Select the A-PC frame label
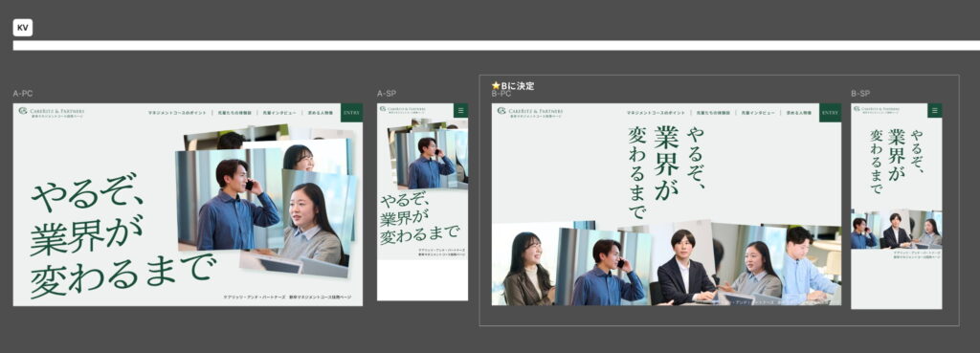The height and width of the screenshot is (353, 980). tap(23, 94)
